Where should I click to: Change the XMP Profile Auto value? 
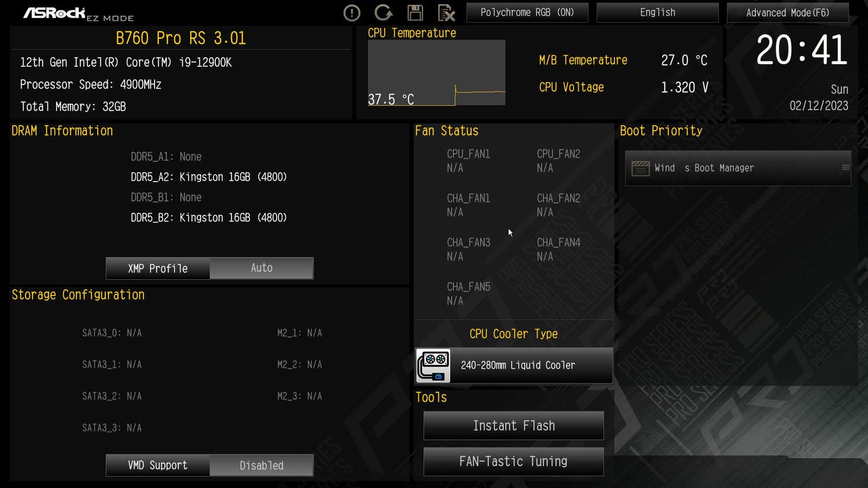point(262,268)
